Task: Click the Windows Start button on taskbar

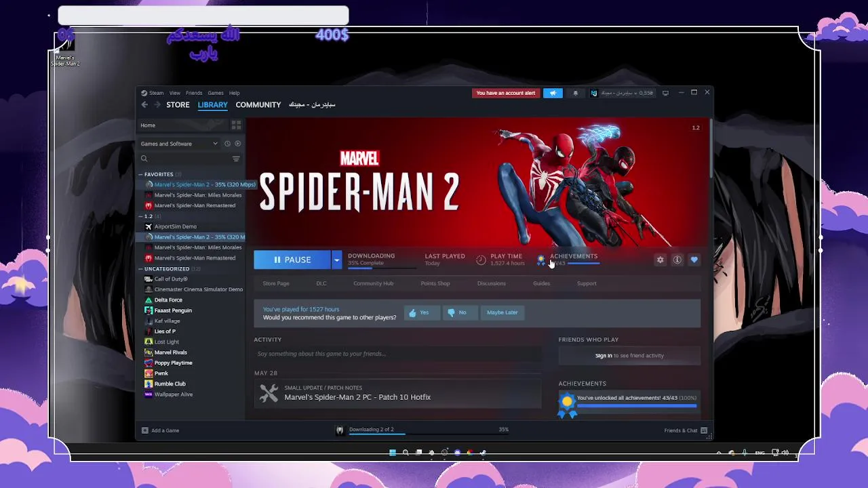Action: click(392, 453)
